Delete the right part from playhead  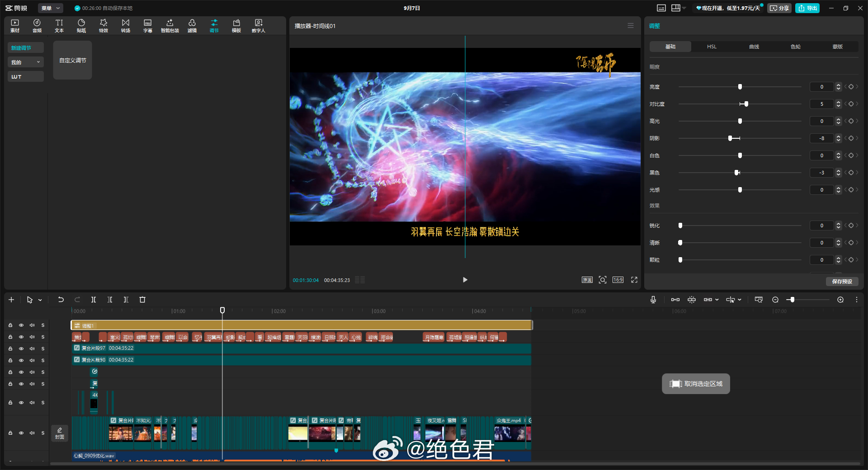pyautogui.click(x=126, y=300)
